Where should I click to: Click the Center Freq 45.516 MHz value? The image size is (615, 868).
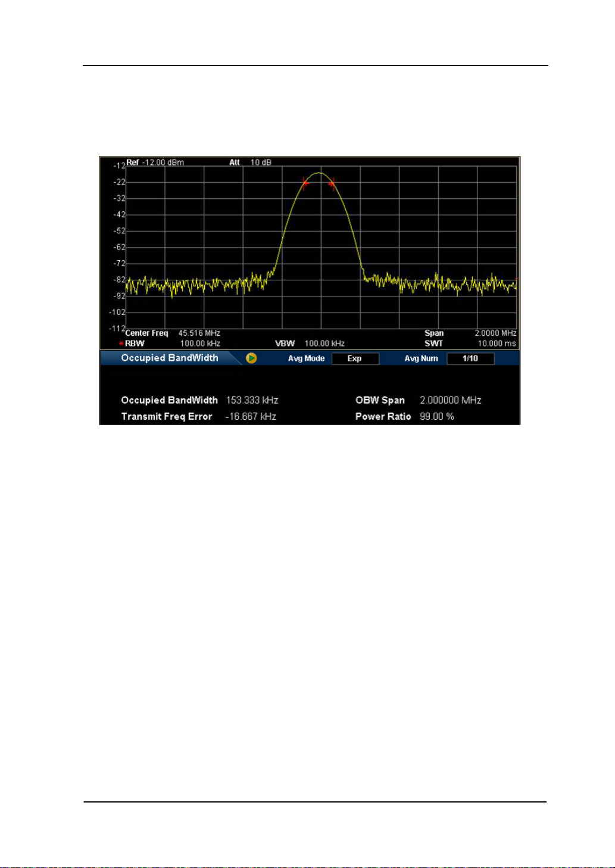point(199,333)
